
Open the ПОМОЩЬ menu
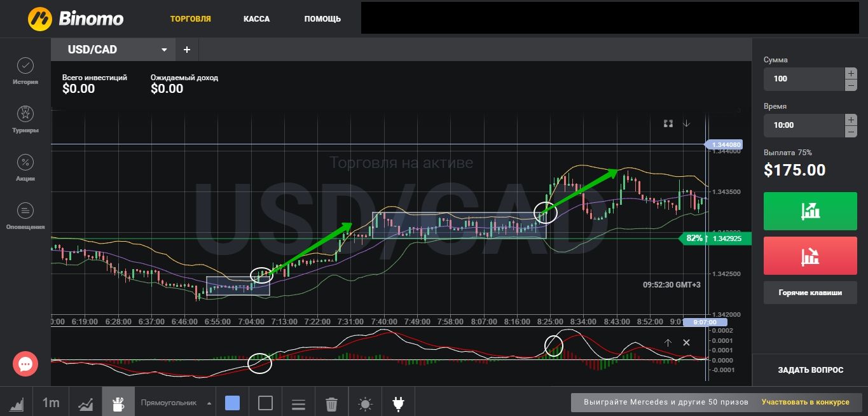tap(322, 19)
